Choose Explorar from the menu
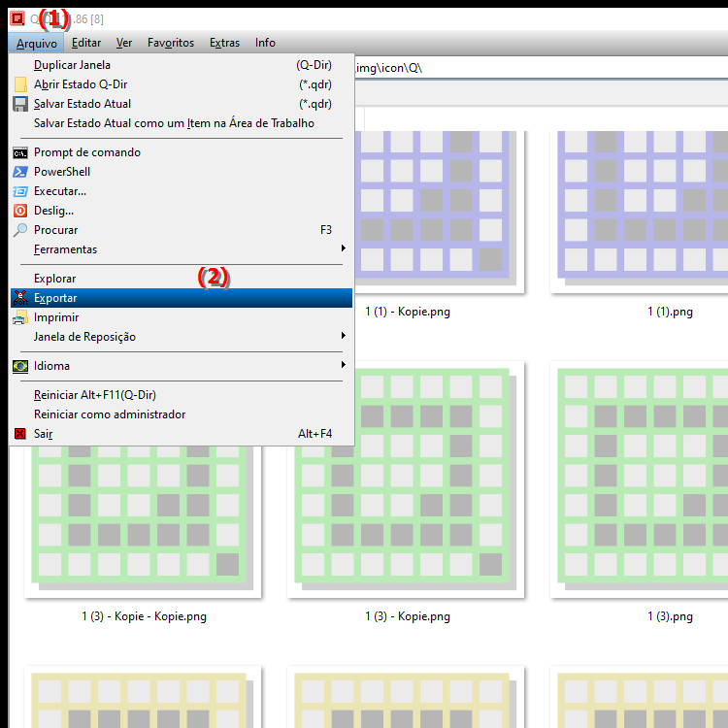The image size is (728, 728). [x=182, y=279]
